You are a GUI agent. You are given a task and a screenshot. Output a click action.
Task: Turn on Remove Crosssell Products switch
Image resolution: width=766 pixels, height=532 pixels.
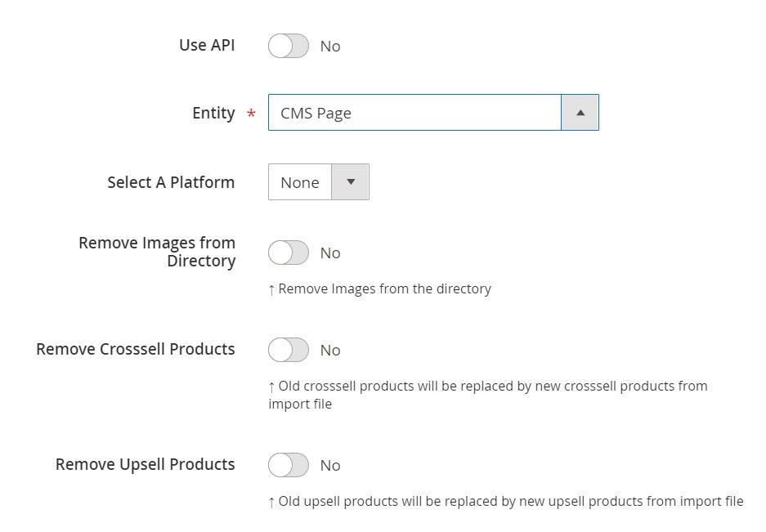tap(288, 351)
